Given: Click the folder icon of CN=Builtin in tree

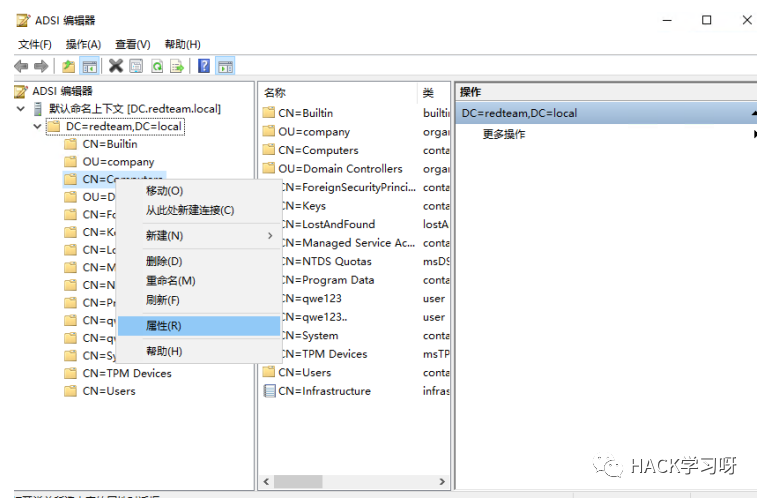Looking at the screenshot, I should click(71, 144).
